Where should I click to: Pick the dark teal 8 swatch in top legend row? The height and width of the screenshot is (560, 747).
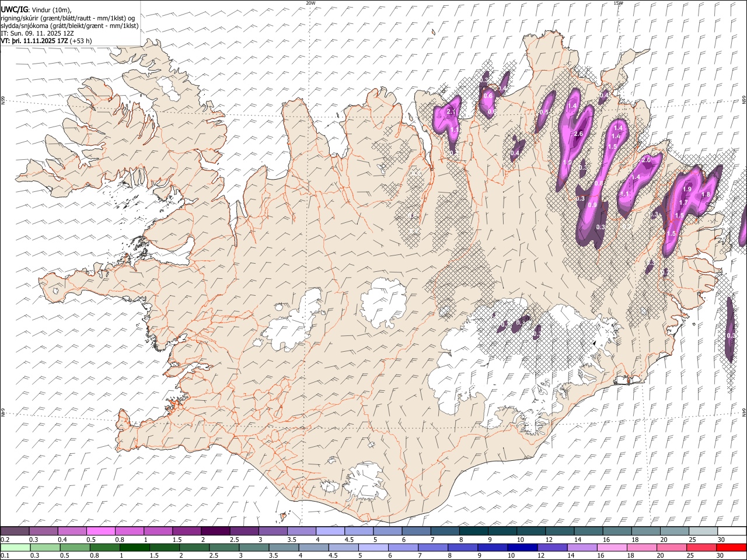point(474,531)
